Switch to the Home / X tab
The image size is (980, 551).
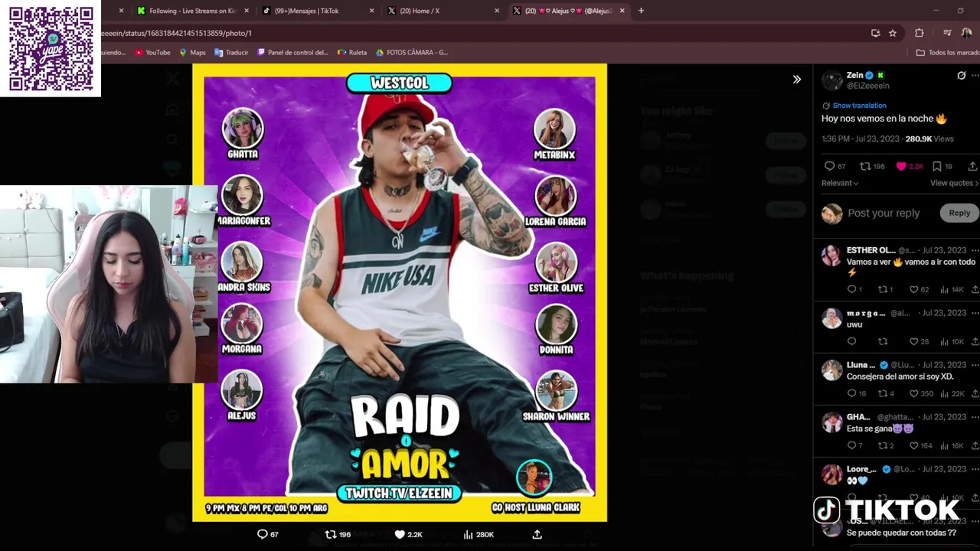coord(443,11)
